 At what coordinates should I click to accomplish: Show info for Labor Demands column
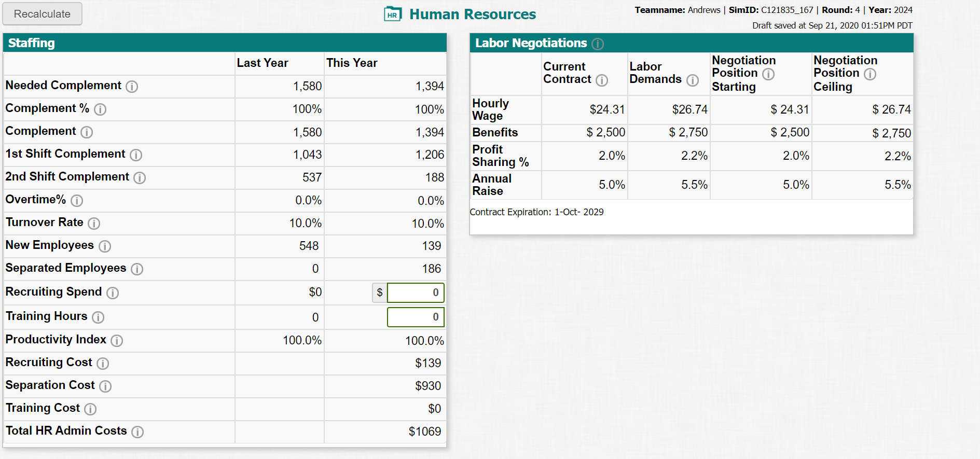coord(693,80)
